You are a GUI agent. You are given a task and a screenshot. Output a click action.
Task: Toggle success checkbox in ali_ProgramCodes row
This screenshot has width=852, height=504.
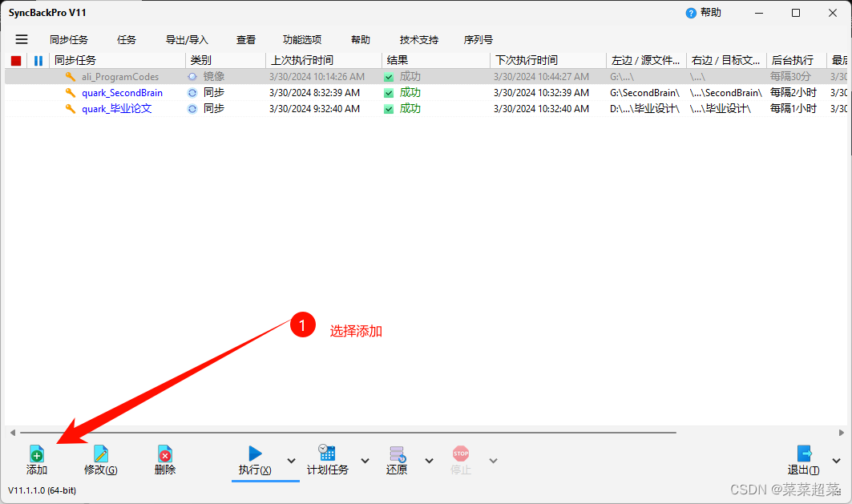pyautogui.click(x=389, y=77)
